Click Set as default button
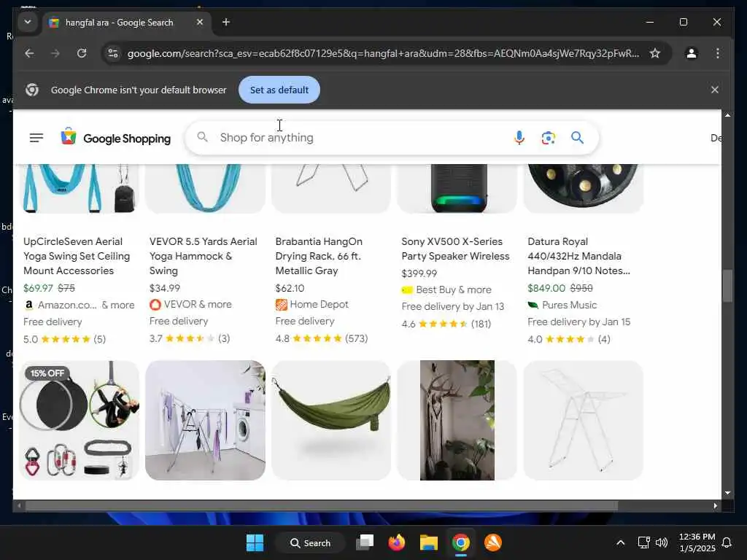 279,90
